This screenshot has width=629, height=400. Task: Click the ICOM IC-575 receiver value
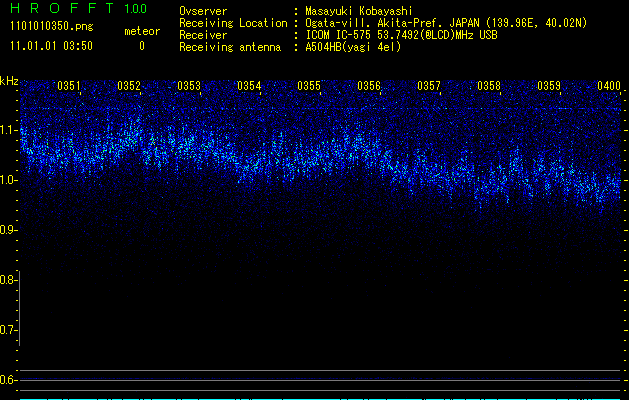(x=401, y=35)
